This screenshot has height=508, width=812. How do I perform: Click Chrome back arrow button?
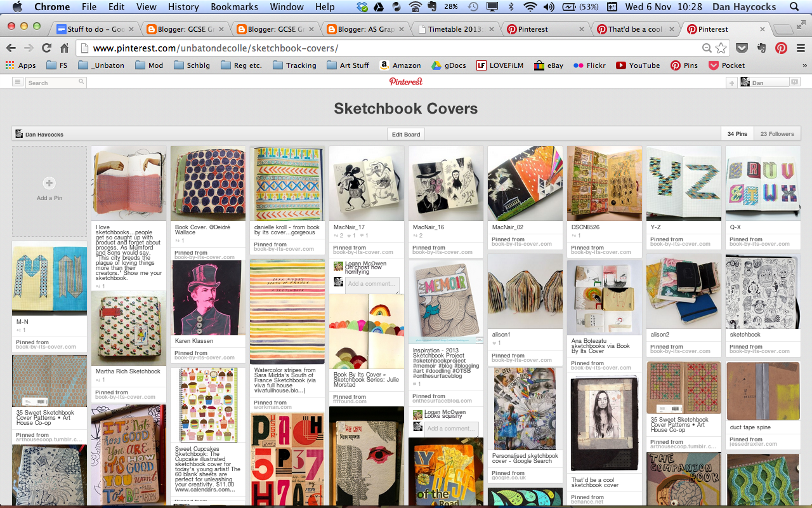tap(11, 48)
